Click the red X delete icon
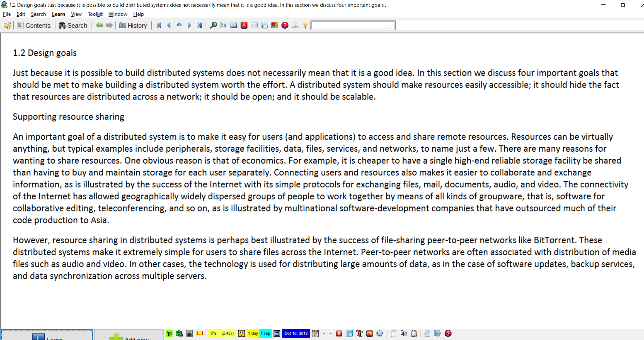Image resolution: width=644 pixels, height=340 pixels. [339, 334]
